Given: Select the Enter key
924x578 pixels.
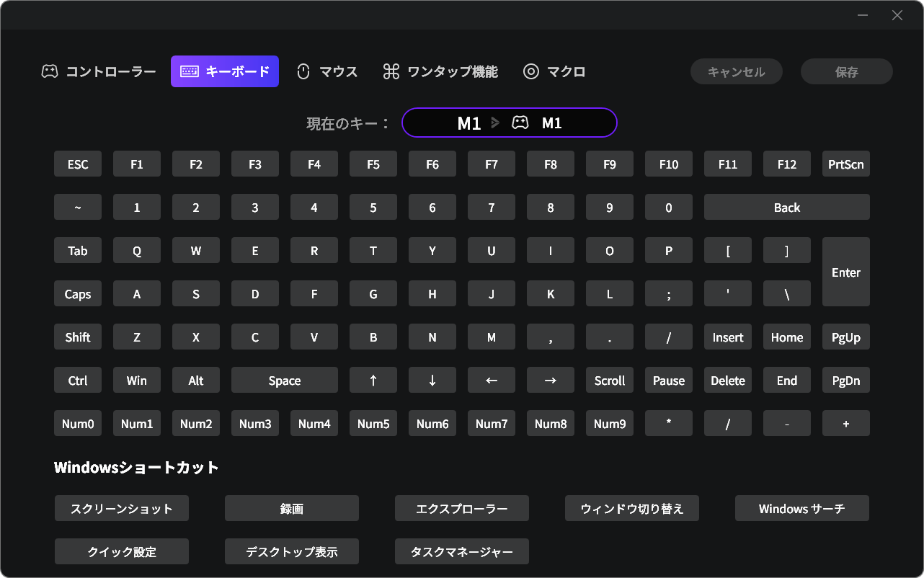Looking at the screenshot, I should pyautogui.click(x=846, y=272).
